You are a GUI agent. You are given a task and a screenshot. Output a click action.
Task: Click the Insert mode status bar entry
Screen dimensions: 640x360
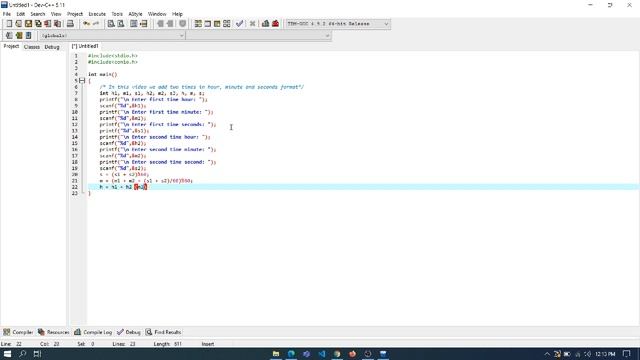coord(208,344)
